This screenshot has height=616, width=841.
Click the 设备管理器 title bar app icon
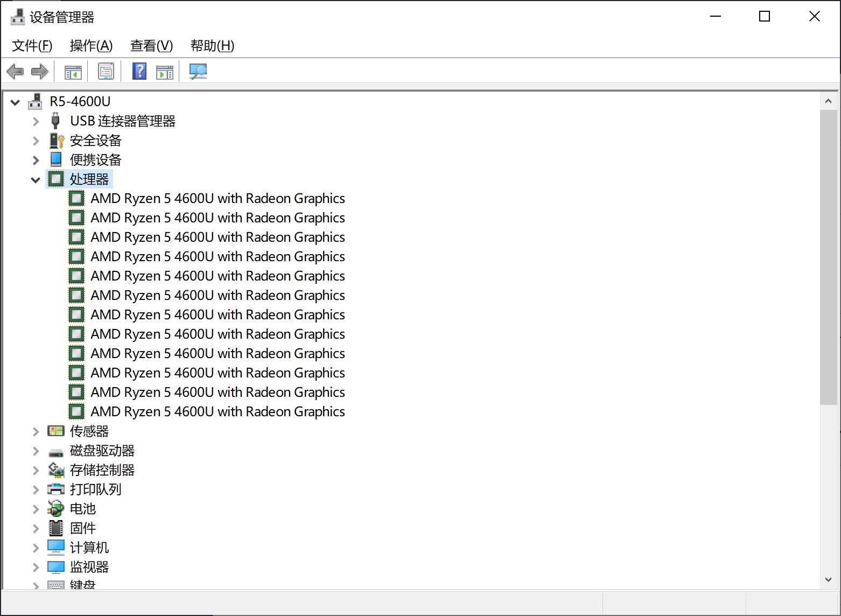point(17,17)
